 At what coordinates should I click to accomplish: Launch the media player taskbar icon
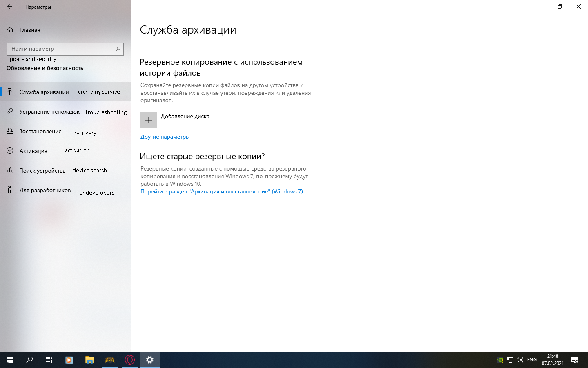point(69,360)
